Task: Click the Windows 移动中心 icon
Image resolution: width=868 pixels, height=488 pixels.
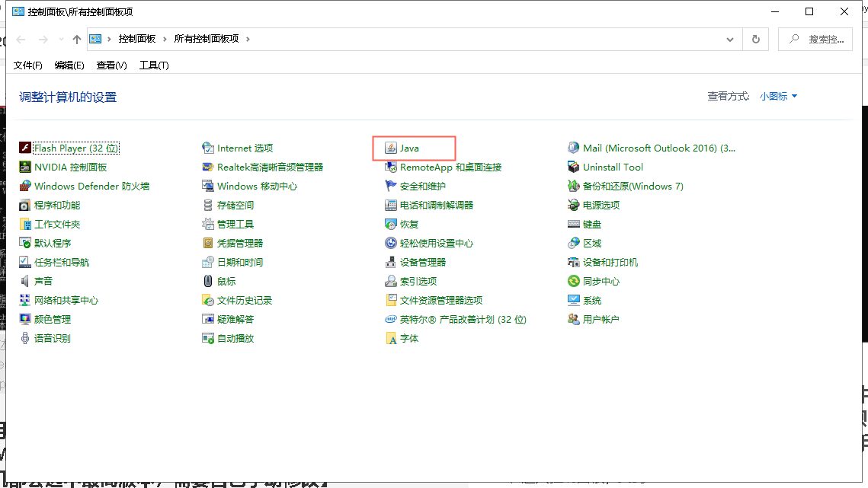Action: (207, 186)
